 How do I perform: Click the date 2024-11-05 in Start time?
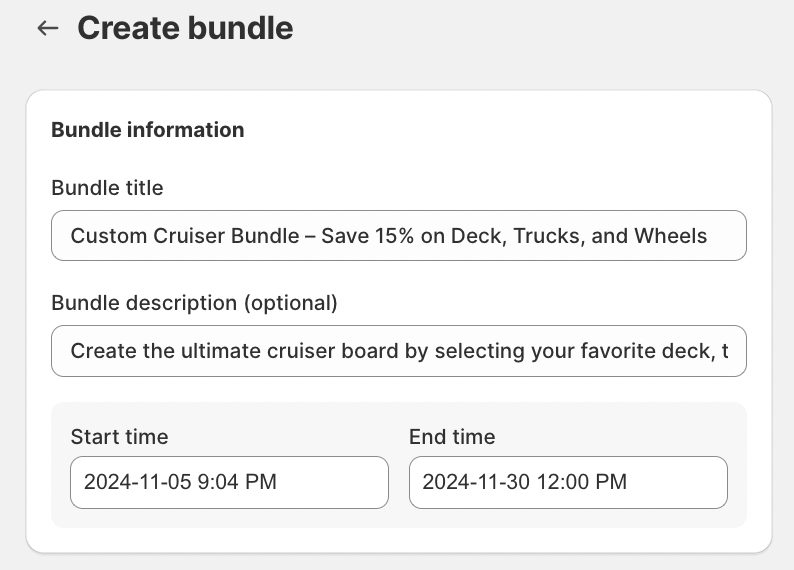tap(136, 482)
